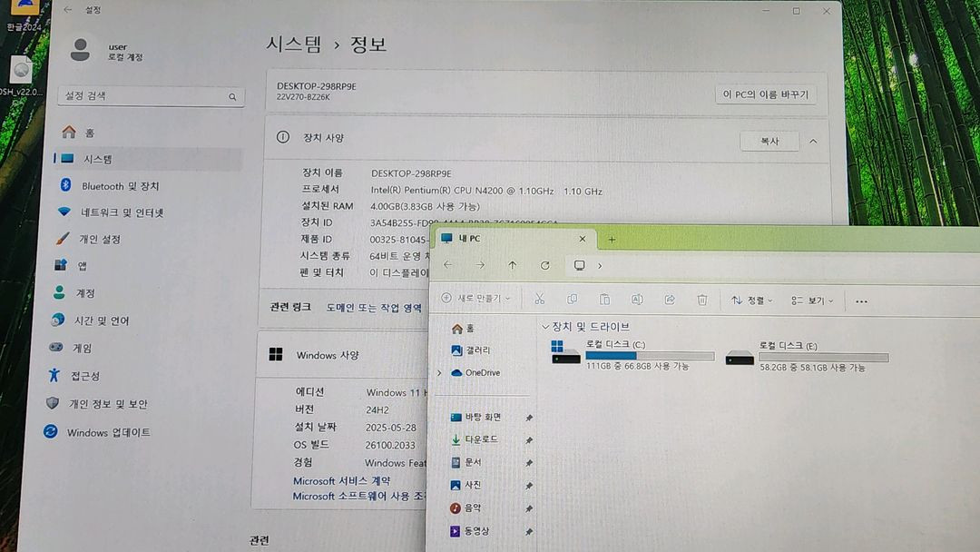Click the 복사 button for device specs
Viewport: 980px width, 552px height.
pos(769,141)
